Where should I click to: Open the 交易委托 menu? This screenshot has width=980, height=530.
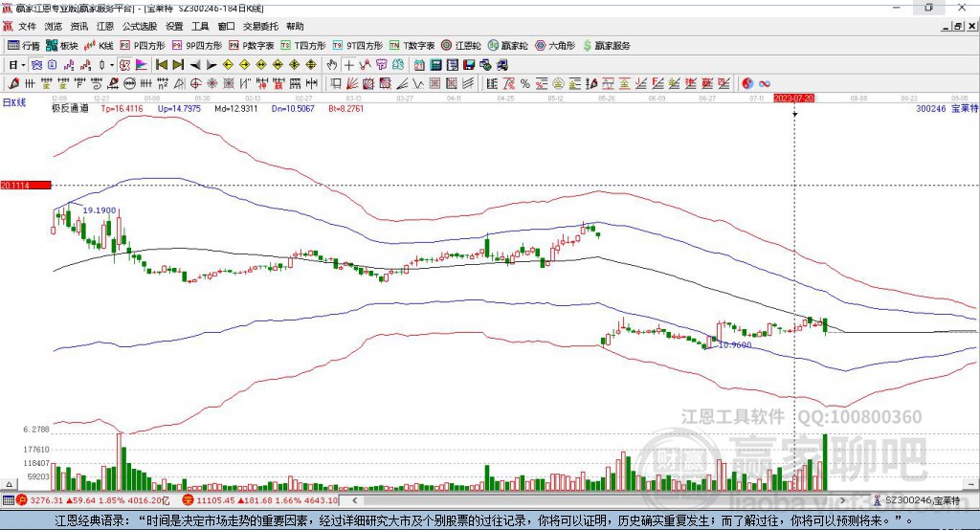point(260,26)
